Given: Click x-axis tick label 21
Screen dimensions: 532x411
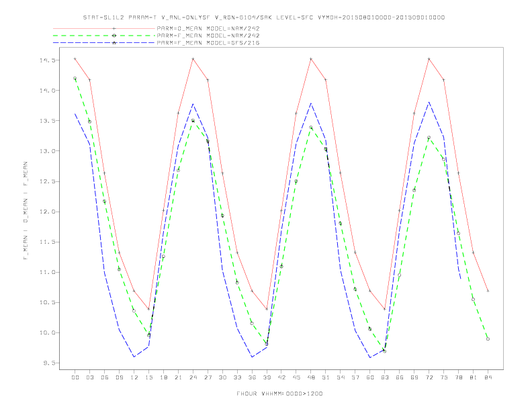Looking at the screenshot, I should pyautogui.click(x=178, y=377).
